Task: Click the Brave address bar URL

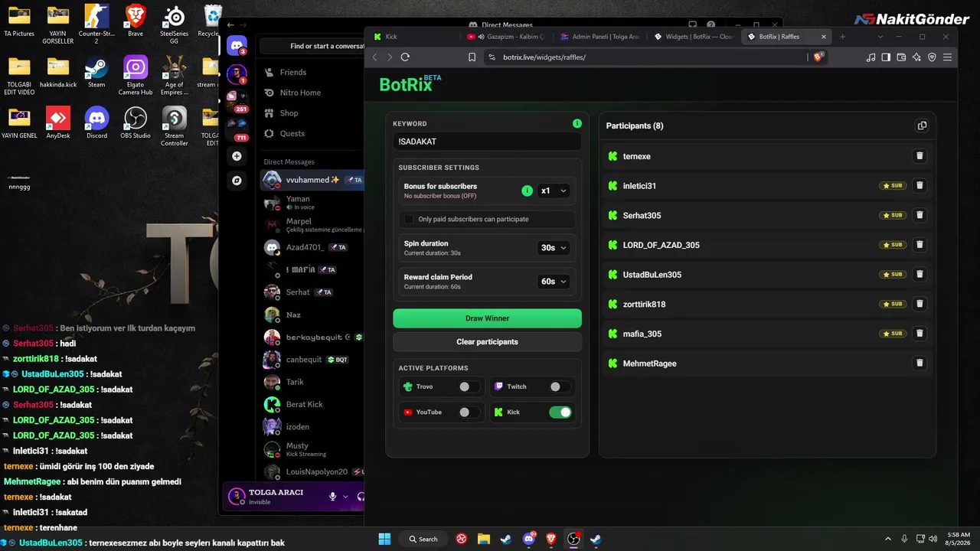Action: (x=544, y=57)
